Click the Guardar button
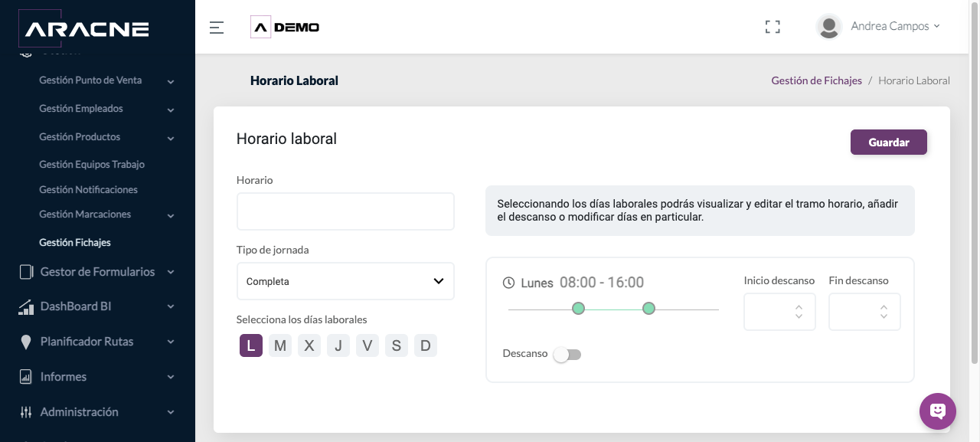The width and height of the screenshot is (980, 442). point(889,142)
